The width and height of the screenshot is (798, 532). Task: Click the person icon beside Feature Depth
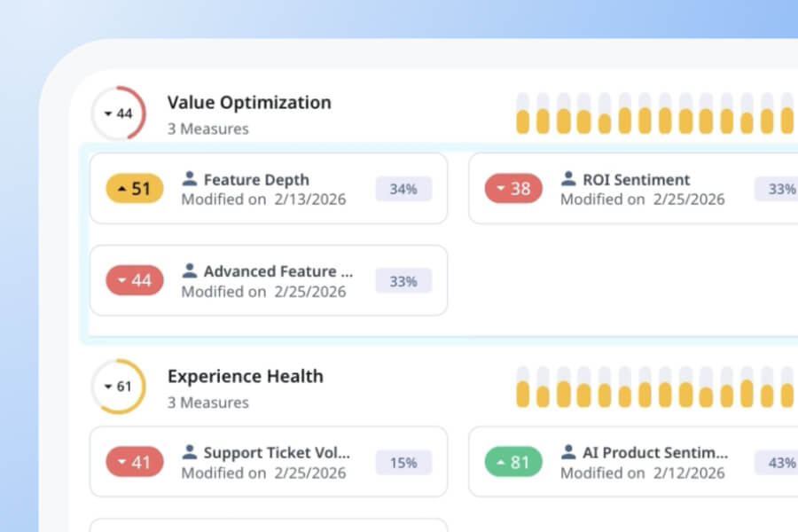pyautogui.click(x=190, y=179)
